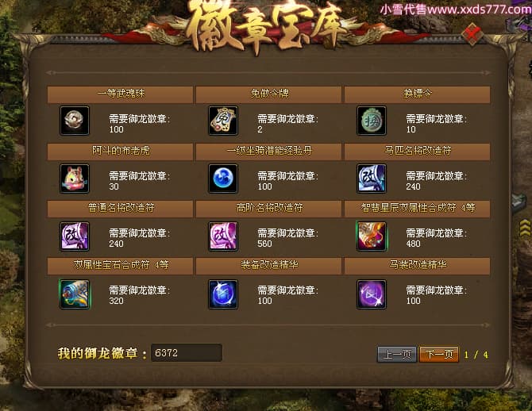
Task: Pick the 装备改造精华 blue essence icon
Action: 223,294
